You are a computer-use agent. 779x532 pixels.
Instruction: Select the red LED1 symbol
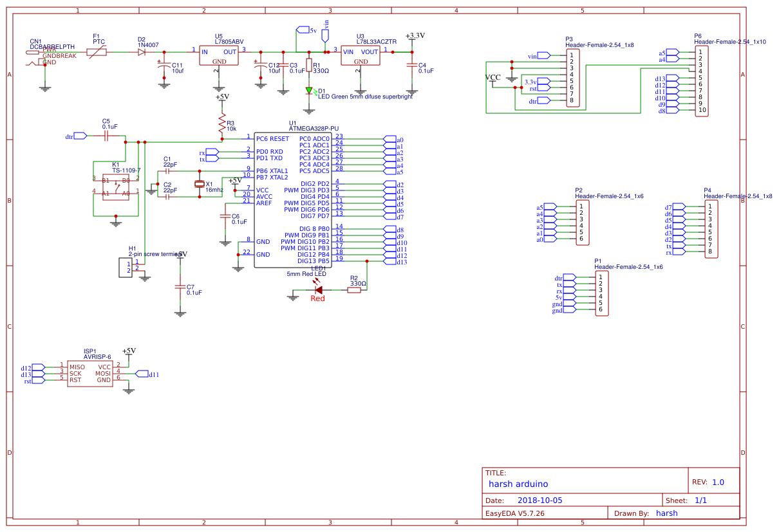(317, 289)
